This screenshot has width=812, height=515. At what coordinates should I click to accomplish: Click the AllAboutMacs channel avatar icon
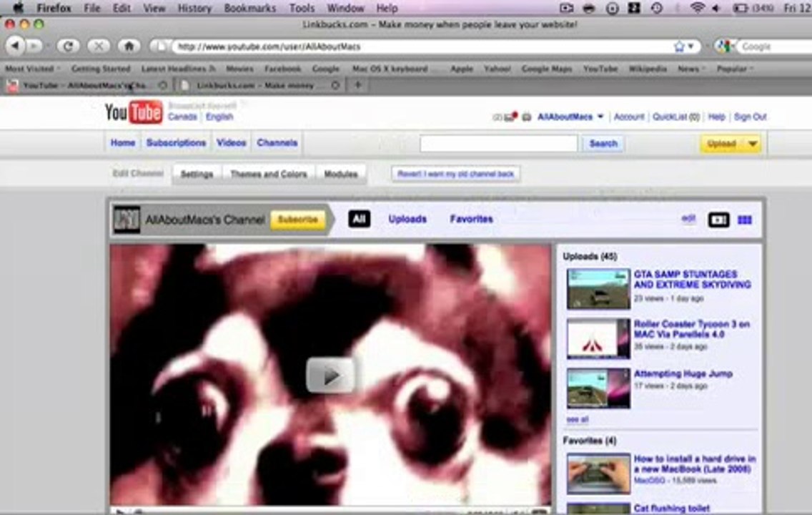click(127, 219)
